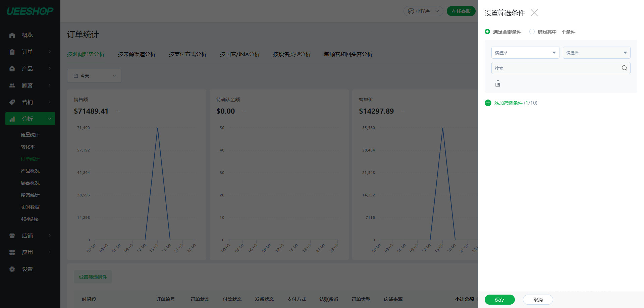Delete the filter condition with trash icon
Screen dimensions: 644x308
pos(498,83)
